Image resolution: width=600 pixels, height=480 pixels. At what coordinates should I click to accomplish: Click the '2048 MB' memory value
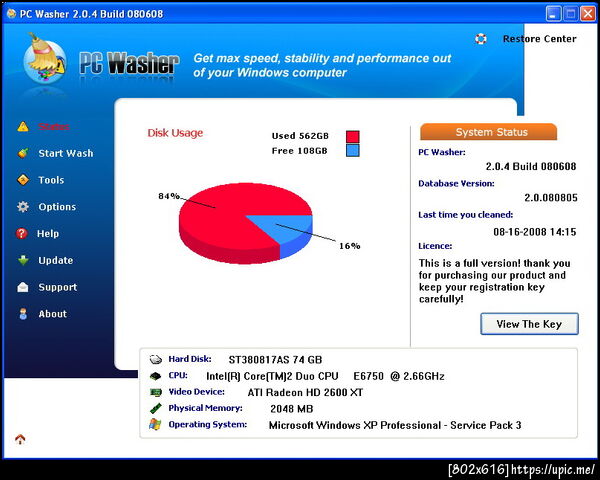(x=292, y=409)
